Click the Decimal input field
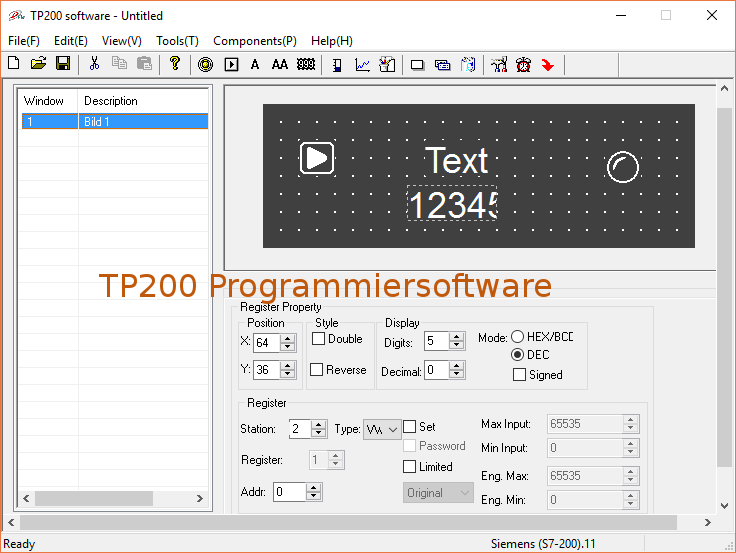Screen dimensions: 736x553 pos(437,370)
